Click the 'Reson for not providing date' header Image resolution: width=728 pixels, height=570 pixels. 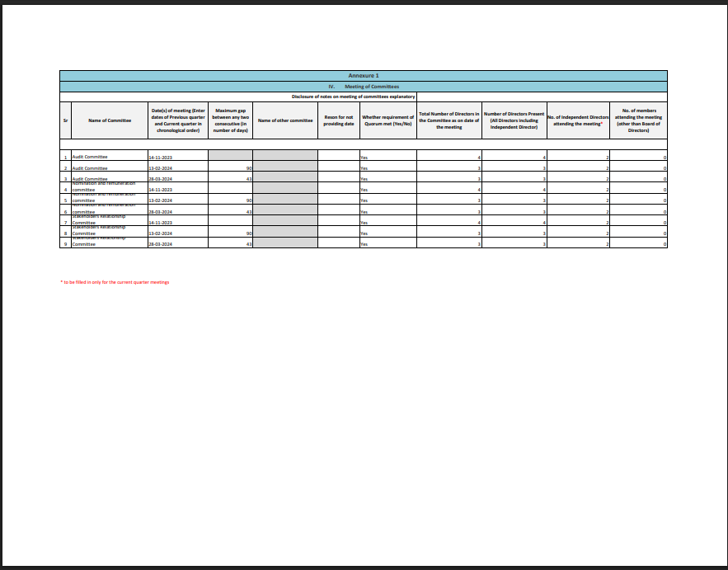click(x=339, y=120)
